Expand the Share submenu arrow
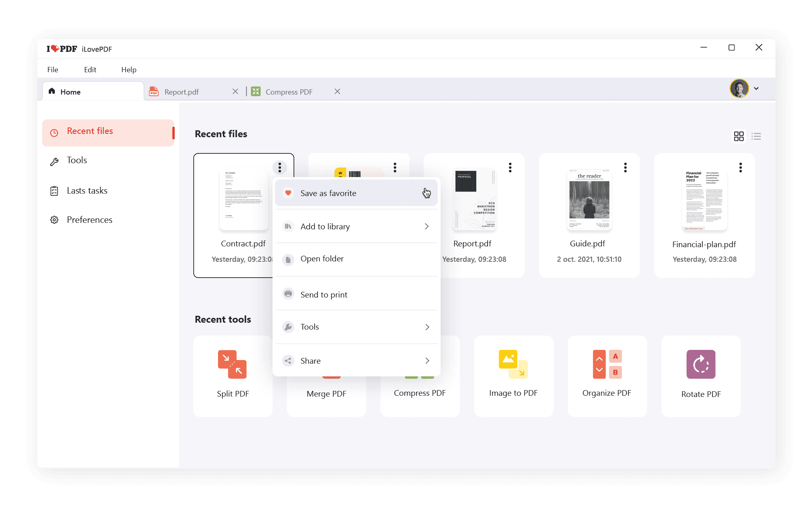The height and width of the screenshot is (509, 812). (x=427, y=361)
